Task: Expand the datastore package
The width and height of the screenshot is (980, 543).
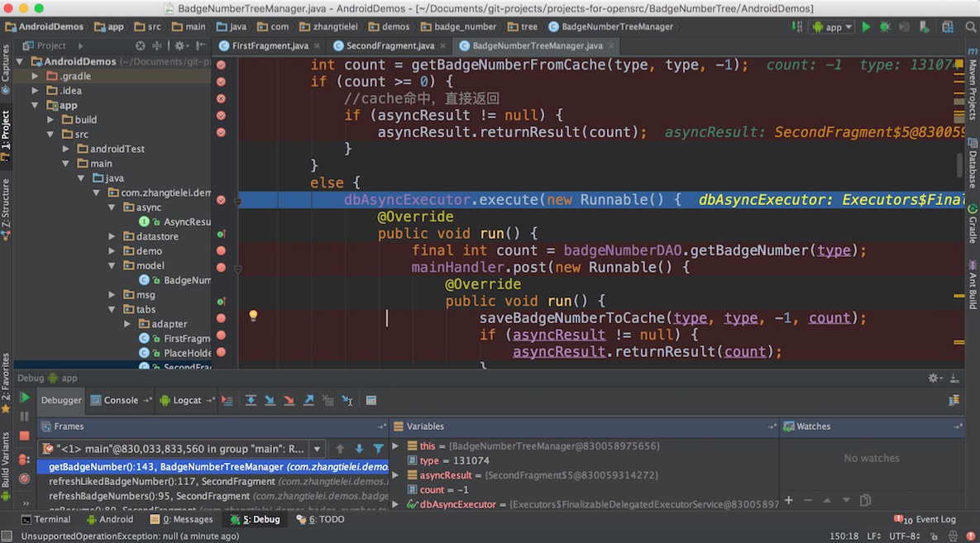Action: (x=112, y=236)
